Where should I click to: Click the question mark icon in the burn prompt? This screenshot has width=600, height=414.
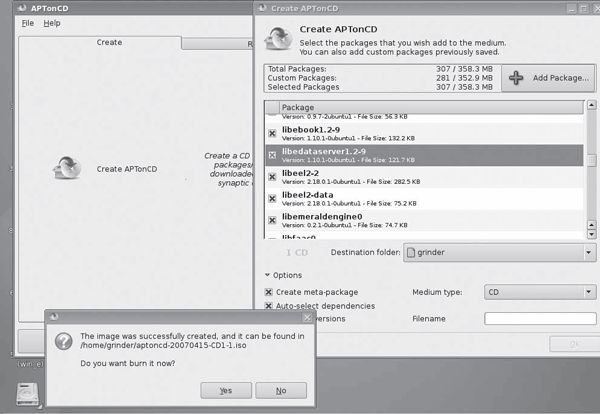coord(62,342)
